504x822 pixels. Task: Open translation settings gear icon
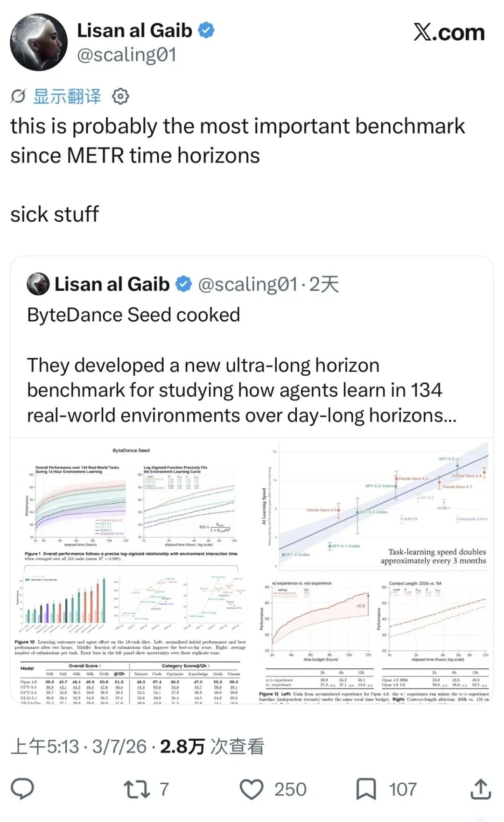pos(120,96)
